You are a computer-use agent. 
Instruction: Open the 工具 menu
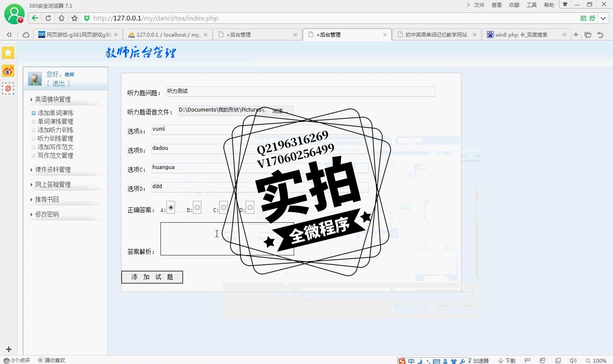click(532, 5)
